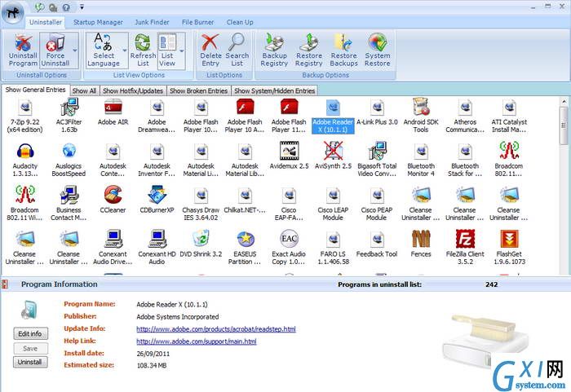The height and width of the screenshot is (392, 571).
Task: Click the Delete Entry icon
Action: coord(210,51)
